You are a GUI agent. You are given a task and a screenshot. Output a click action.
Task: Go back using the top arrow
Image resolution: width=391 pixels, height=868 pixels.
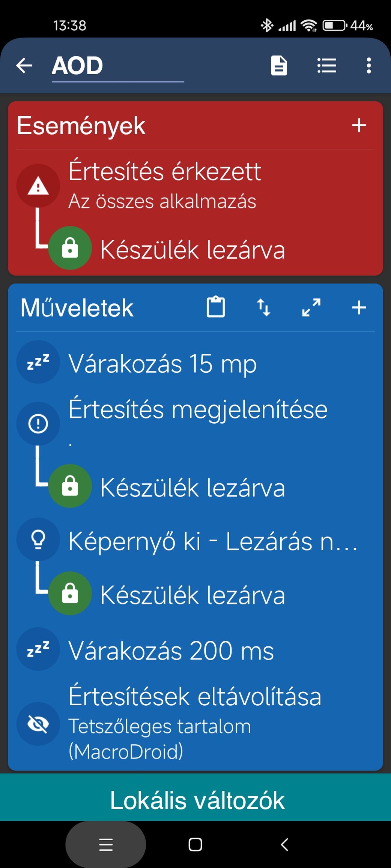click(x=24, y=66)
